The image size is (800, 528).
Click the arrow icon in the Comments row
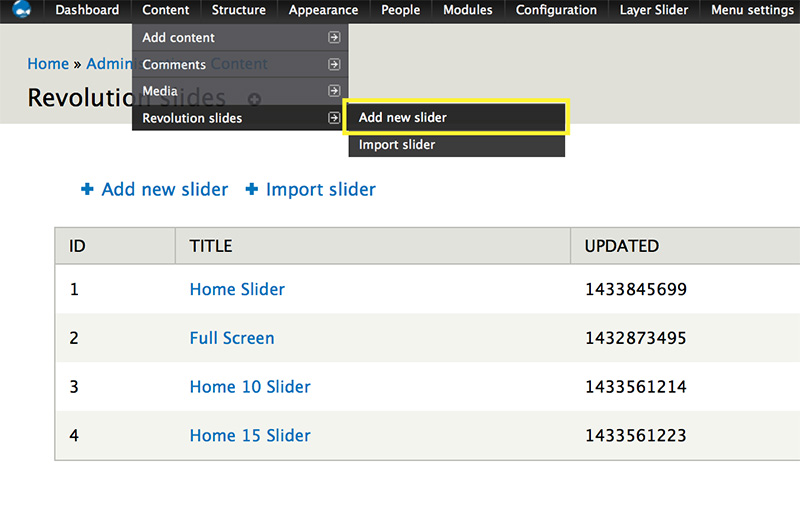point(334,65)
